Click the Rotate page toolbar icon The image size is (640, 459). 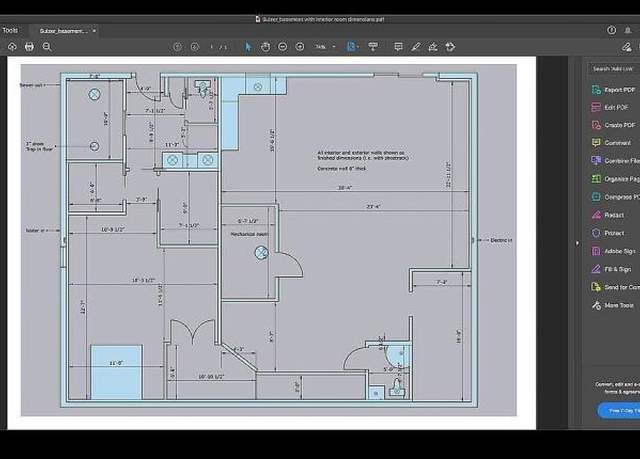[x=450, y=47]
